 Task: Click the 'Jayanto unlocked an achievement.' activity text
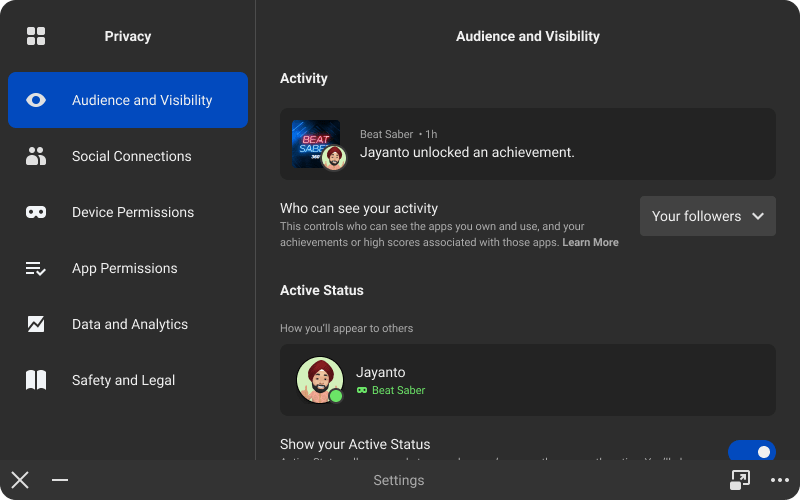(467, 152)
